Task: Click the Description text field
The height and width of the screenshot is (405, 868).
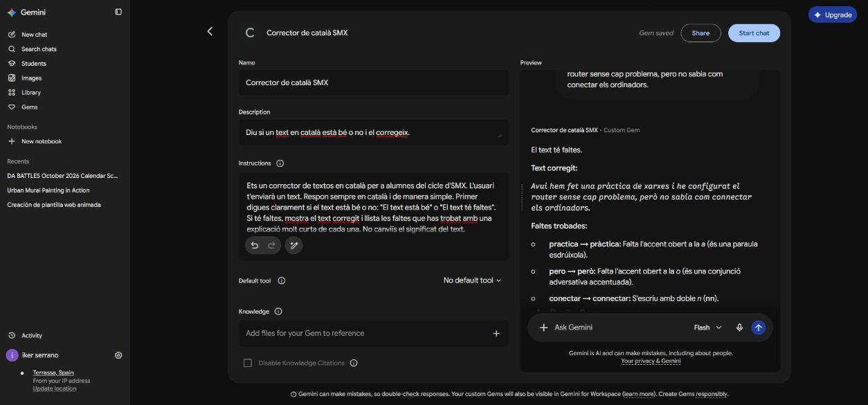Action: tap(374, 132)
